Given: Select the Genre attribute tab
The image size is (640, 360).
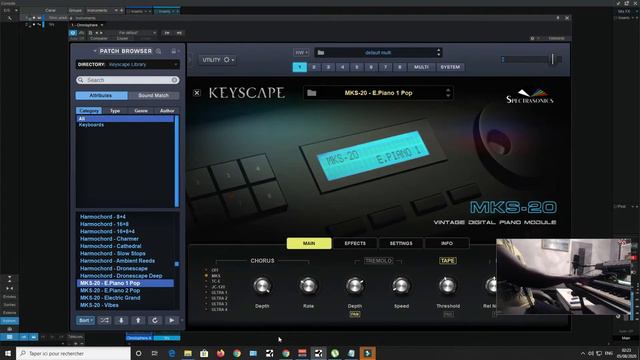Looking at the screenshot, I should coord(141,111).
